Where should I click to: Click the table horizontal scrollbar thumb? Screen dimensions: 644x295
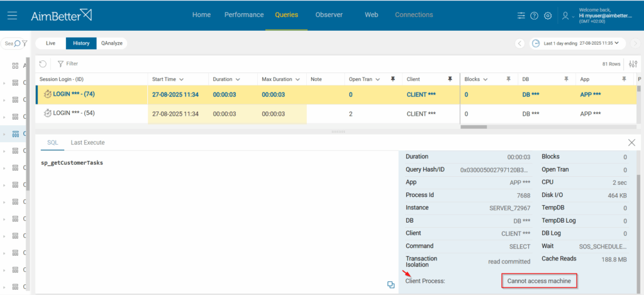474,127
